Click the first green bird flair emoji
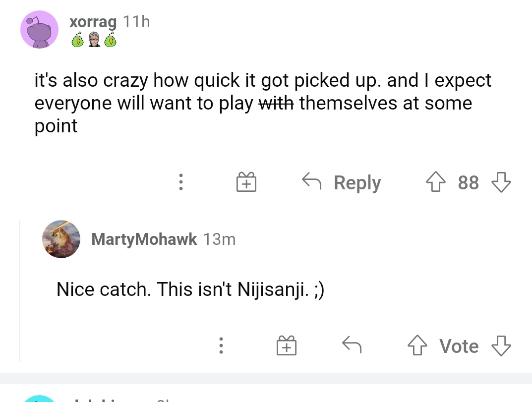This screenshot has width=532, height=402. click(x=77, y=41)
